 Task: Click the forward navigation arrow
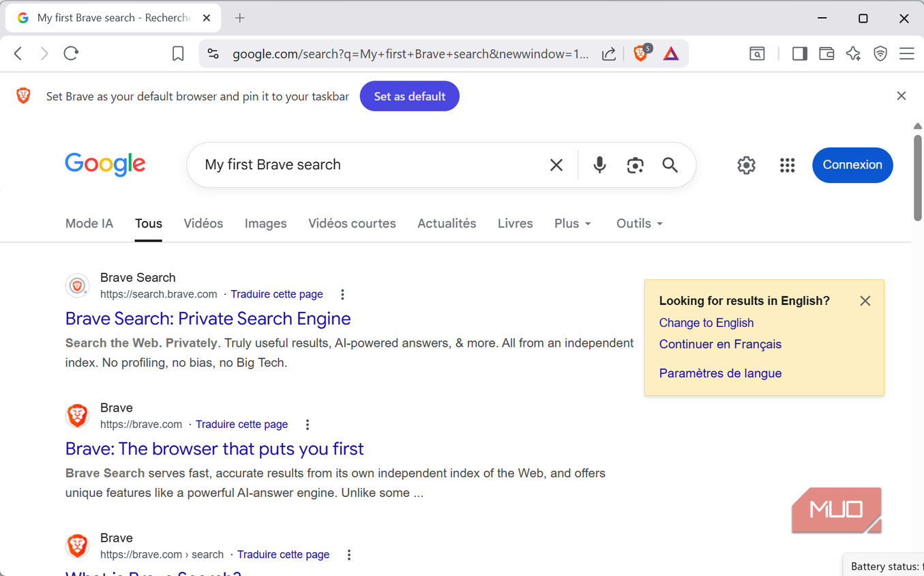click(44, 53)
